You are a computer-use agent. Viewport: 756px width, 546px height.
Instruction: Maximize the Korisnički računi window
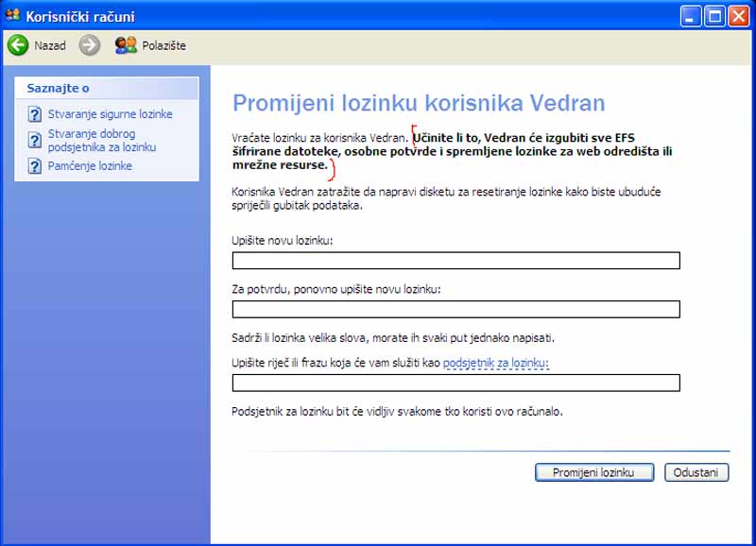coord(714,15)
